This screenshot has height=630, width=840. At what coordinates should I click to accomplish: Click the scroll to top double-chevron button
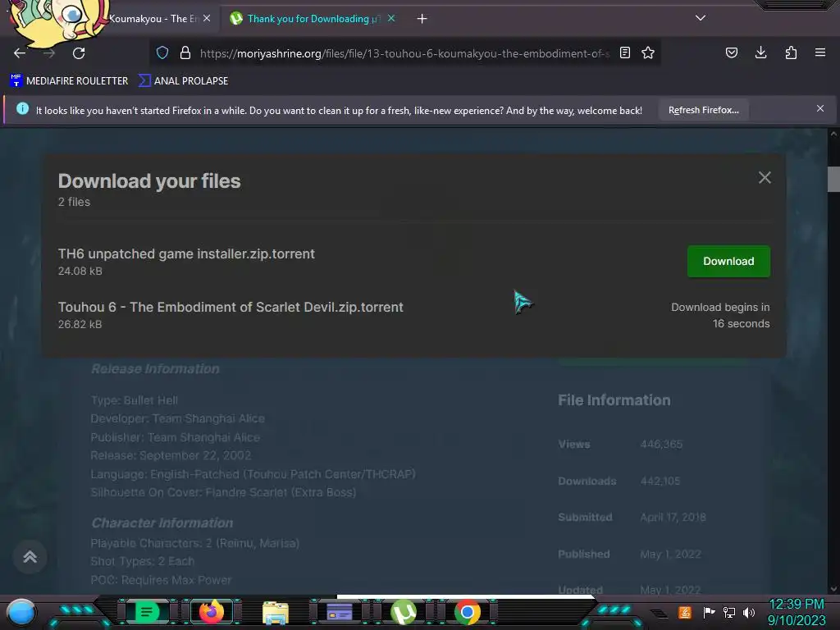tap(30, 557)
